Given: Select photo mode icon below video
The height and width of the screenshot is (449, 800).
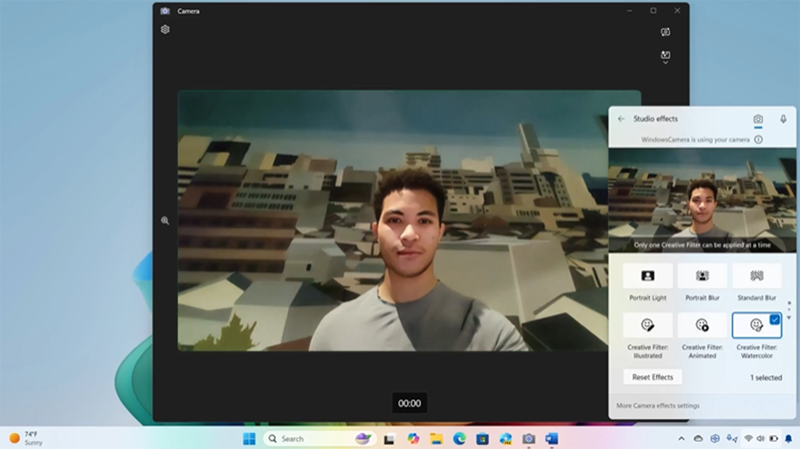Looking at the screenshot, I should (665, 56).
